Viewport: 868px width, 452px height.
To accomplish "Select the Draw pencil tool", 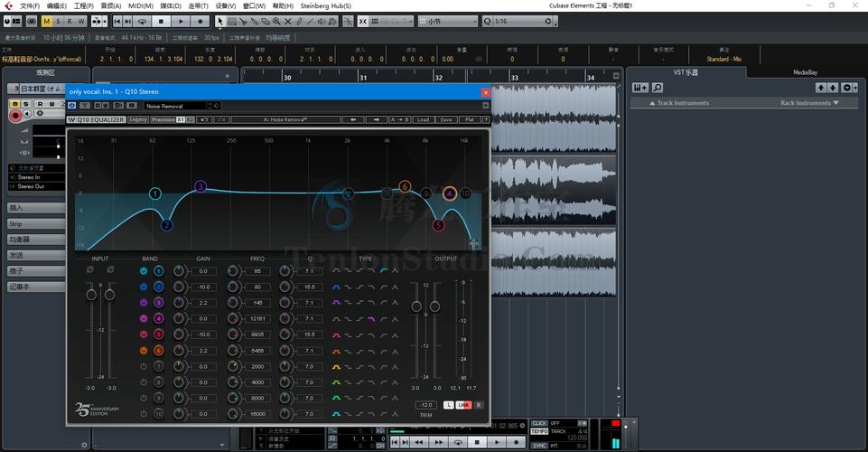I will click(x=299, y=21).
